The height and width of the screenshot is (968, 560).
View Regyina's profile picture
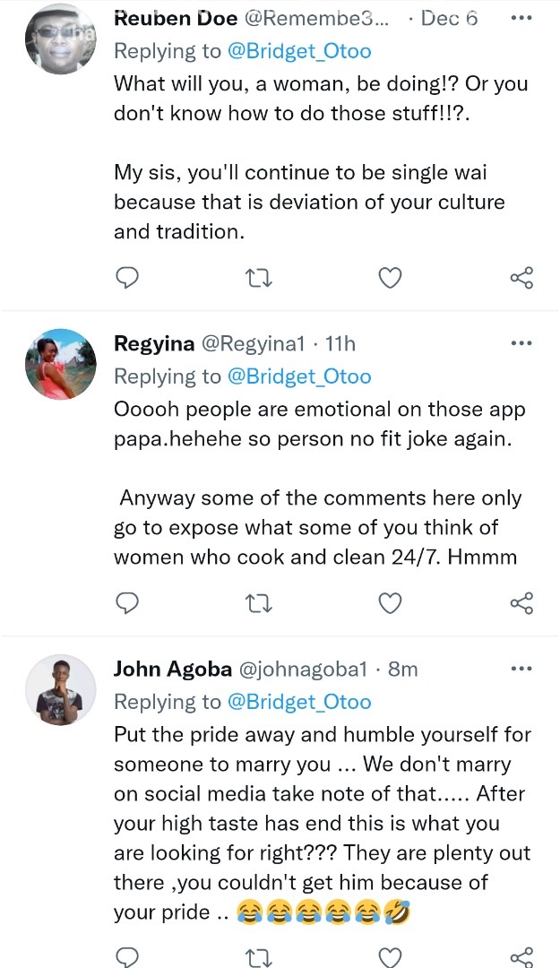click(61, 364)
